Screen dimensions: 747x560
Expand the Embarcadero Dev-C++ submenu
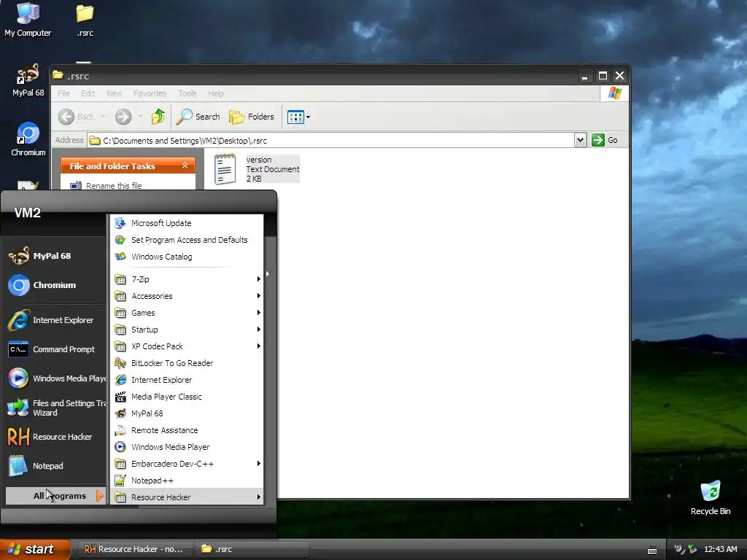187,463
